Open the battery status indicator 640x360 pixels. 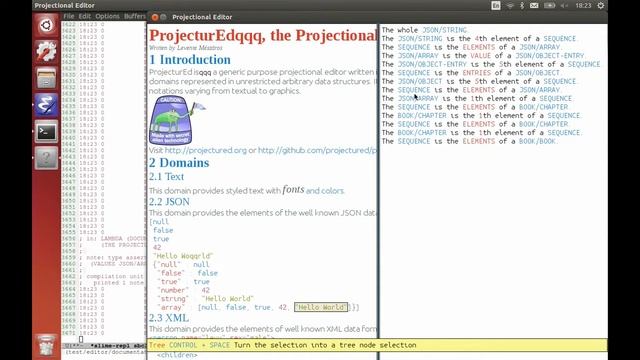[549, 5]
